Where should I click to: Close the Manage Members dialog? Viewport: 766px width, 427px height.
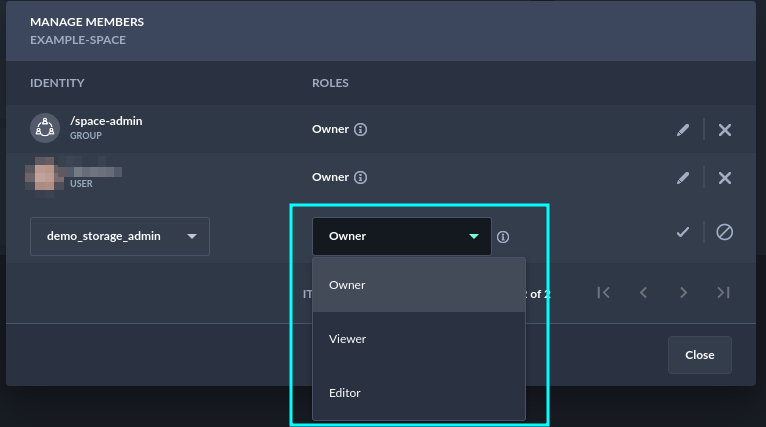(x=699, y=355)
